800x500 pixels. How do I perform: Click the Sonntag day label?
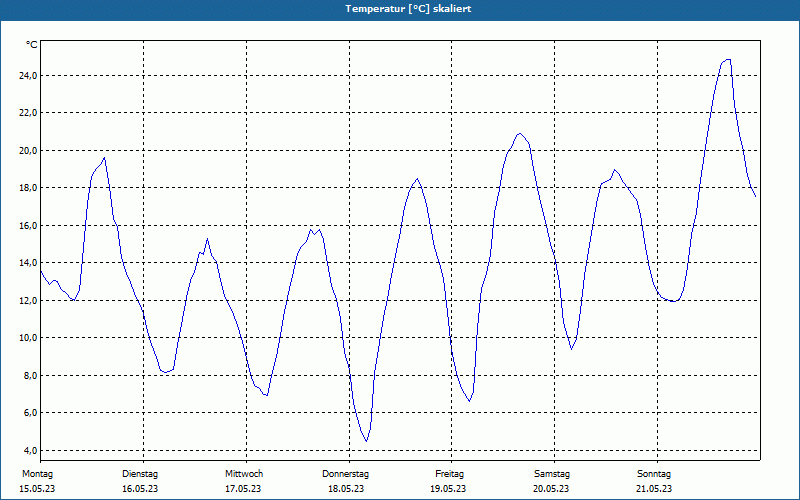click(x=654, y=474)
